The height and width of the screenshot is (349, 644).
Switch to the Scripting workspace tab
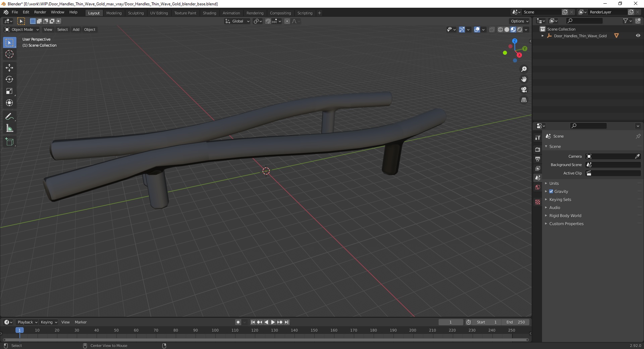[x=305, y=13]
